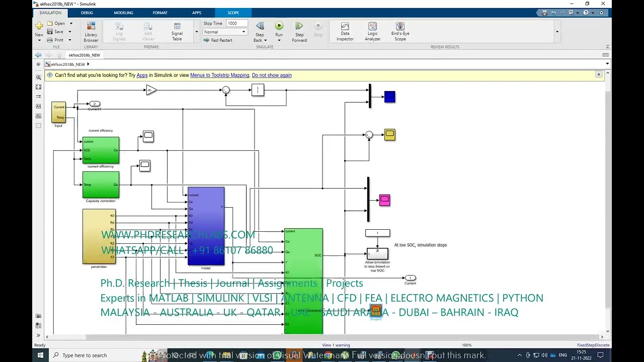Select the Input subsystem block
This screenshot has height=362, width=644.
tap(58, 112)
